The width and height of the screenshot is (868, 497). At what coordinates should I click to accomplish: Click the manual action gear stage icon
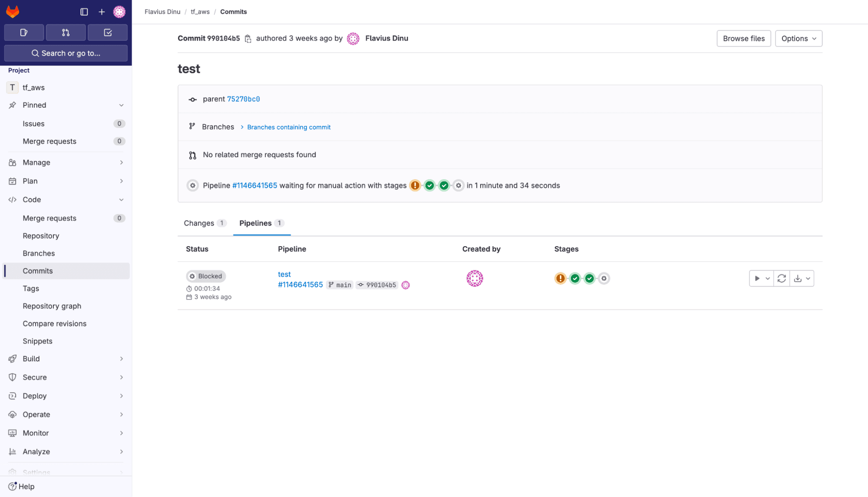[x=604, y=278]
